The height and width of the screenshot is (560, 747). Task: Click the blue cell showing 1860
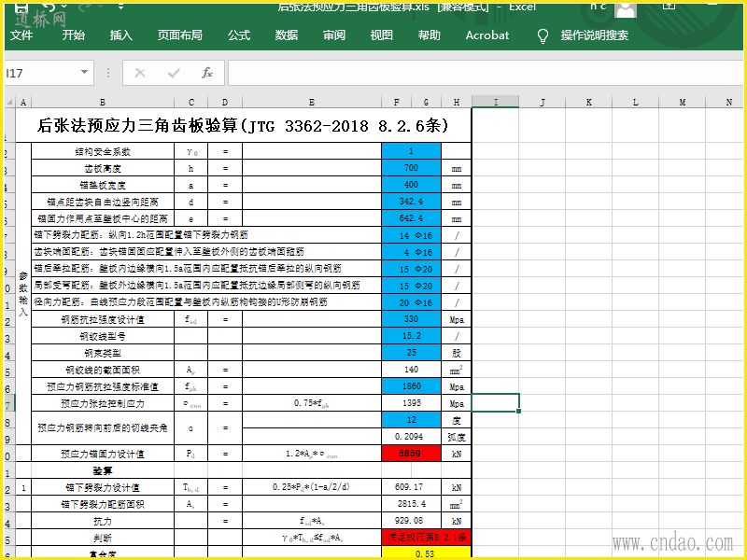[411, 386]
